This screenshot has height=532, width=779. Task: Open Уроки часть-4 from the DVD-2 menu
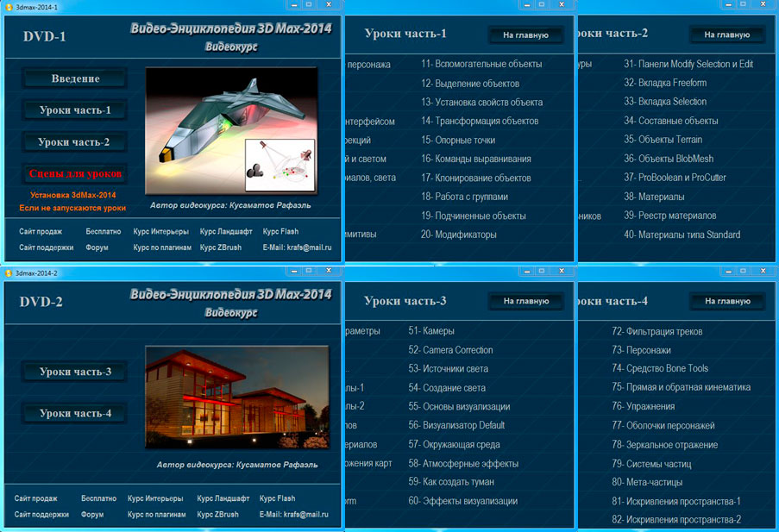75,413
